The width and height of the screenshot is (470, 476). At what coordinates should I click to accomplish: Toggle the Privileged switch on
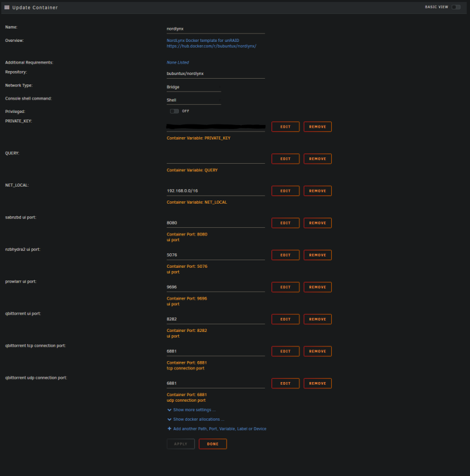click(174, 111)
